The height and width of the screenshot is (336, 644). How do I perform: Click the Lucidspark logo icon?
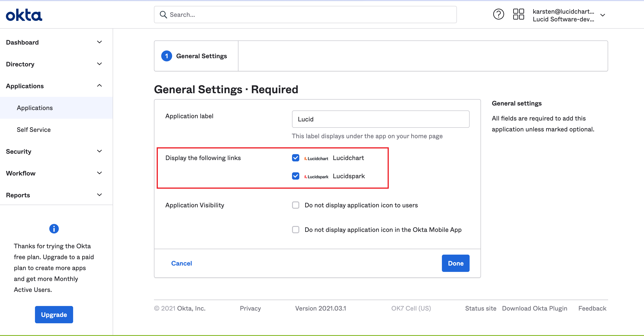(x=306, y=176)
